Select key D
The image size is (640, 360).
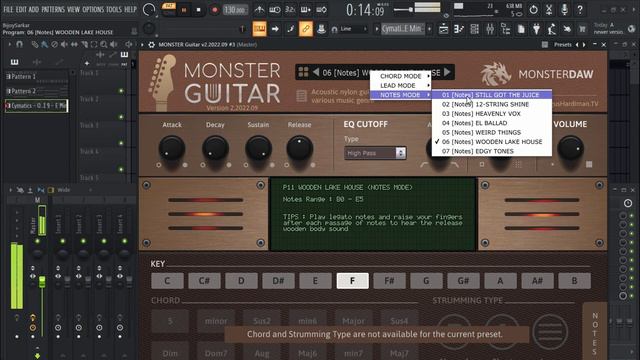click(x=241, y=281)
